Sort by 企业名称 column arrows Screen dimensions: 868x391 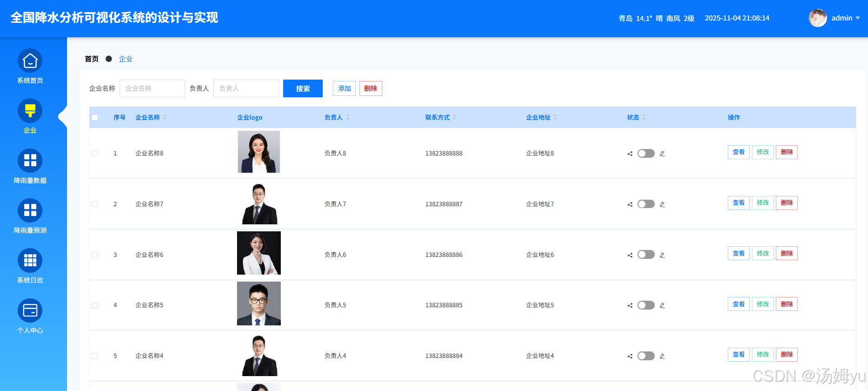coord(165,117)
